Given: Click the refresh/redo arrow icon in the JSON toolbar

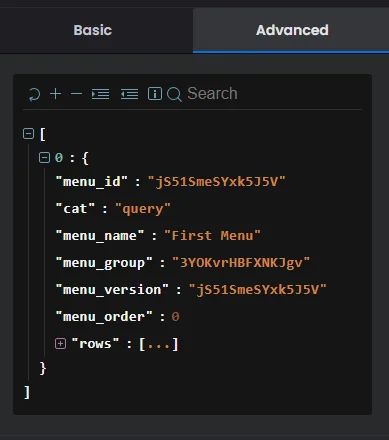Looking at the screenshot, I should [34, 94].
